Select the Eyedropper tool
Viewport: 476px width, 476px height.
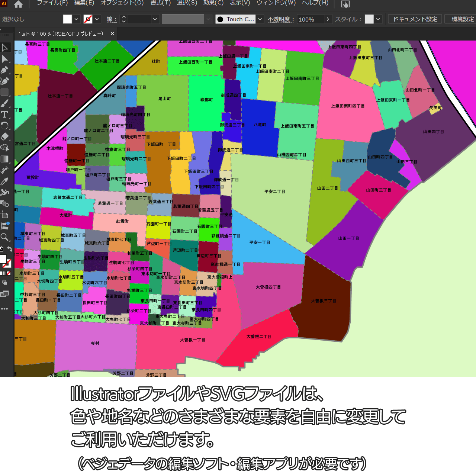point(5,181)
